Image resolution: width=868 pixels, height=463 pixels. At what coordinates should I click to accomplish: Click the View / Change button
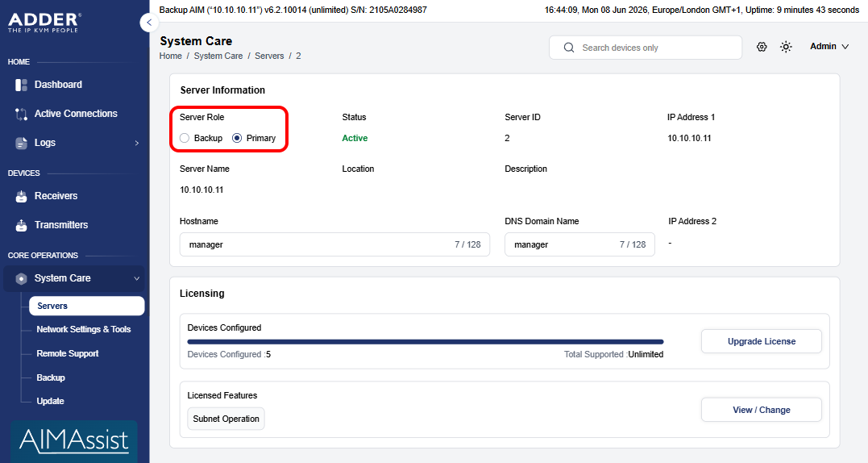pyautogui.click(x=761, y=410)
